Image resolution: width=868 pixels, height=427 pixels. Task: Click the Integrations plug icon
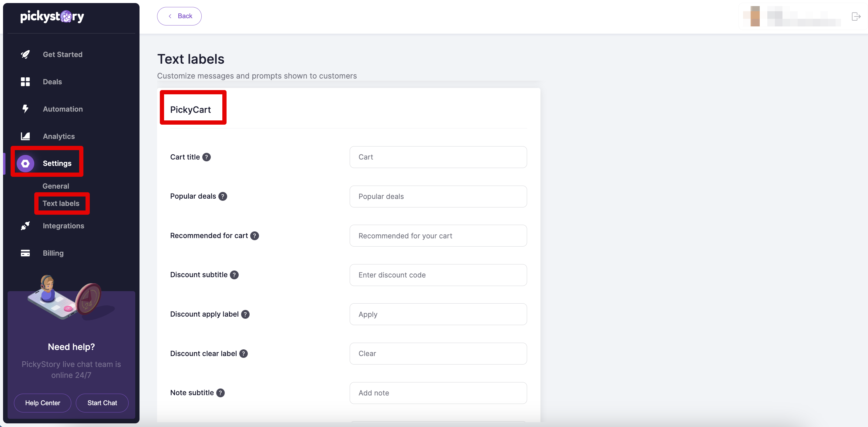[x=25, y=226]
